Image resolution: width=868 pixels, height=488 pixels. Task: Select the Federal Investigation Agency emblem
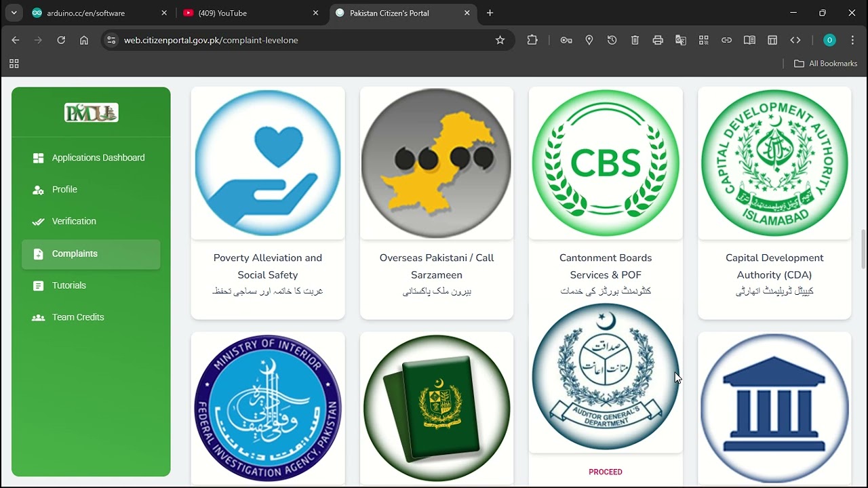click(268, 408)
